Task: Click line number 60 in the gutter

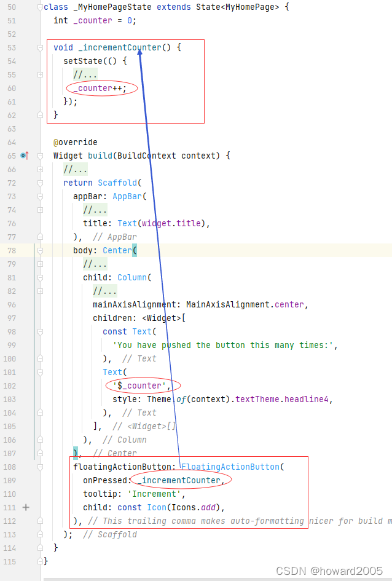Action: click(x=12, y=88)
